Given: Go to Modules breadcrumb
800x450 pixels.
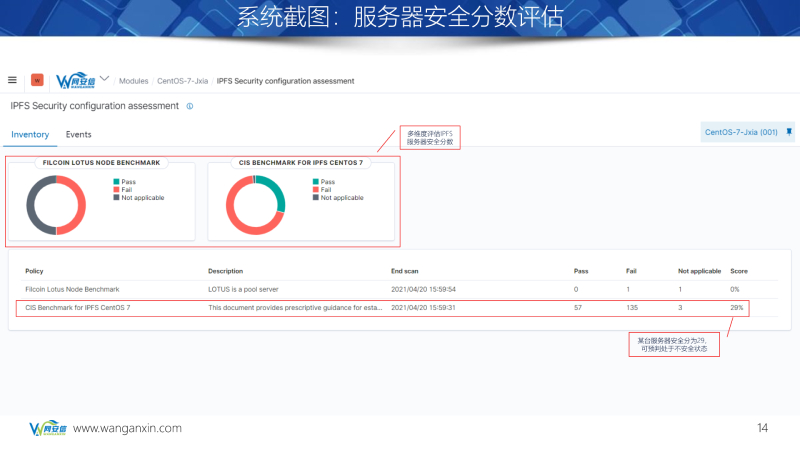Looking at the screenshot, I should [133, 81].
